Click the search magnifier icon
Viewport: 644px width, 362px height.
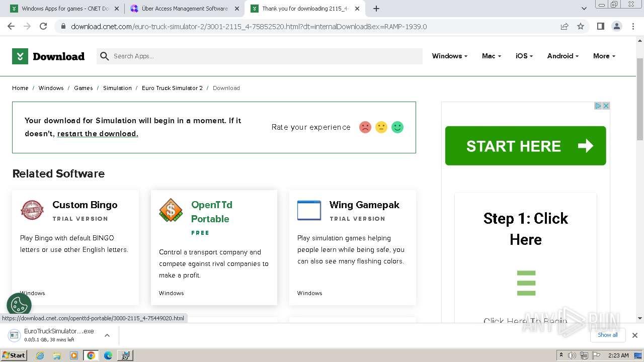(x=104, y=56)
